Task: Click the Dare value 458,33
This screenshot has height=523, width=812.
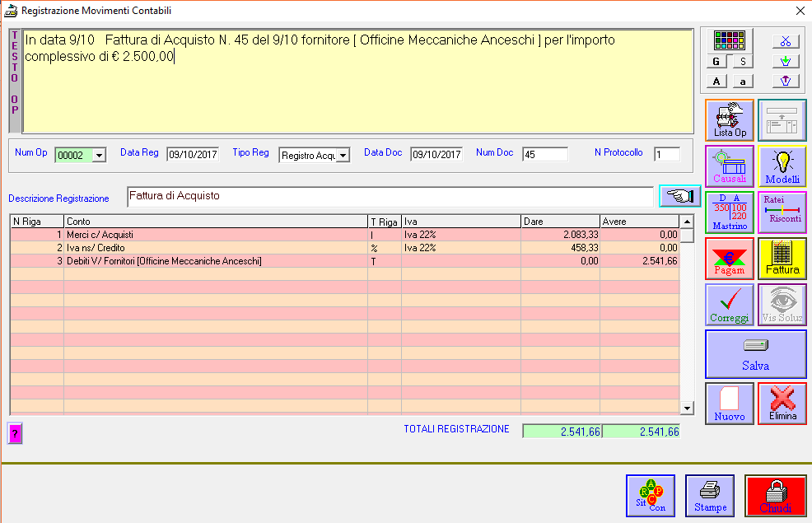Action: tap(584, 248)
